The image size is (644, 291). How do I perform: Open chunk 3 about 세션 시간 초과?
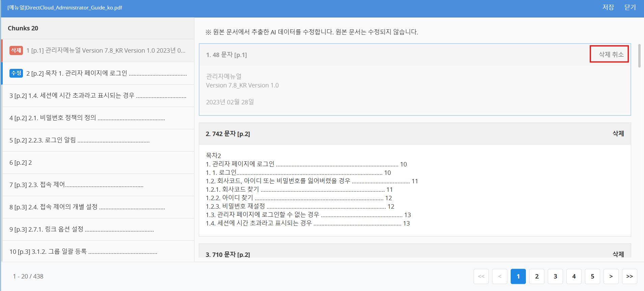98,96
